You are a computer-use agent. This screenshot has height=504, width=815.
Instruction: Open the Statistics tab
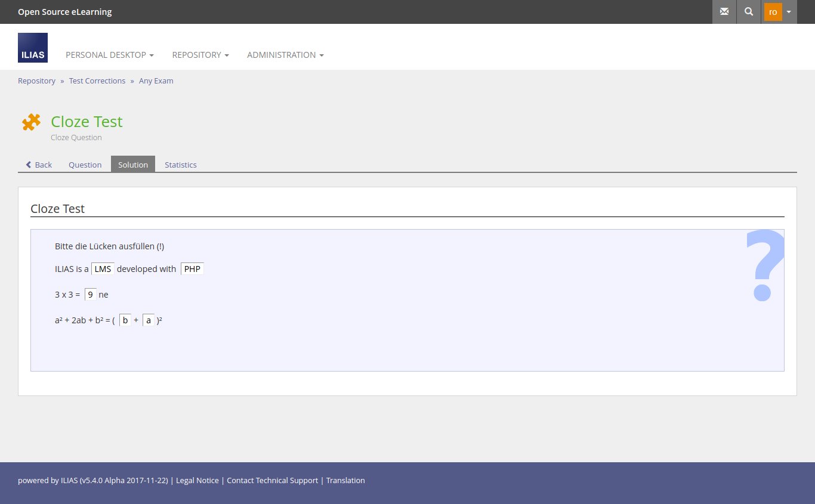point(180,165)
